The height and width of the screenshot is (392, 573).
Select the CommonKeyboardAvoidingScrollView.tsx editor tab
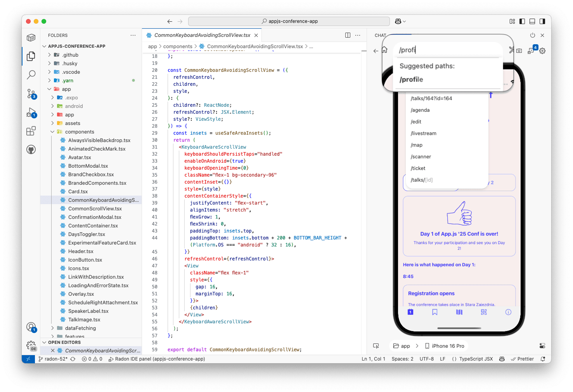click(x=202, y=35)
